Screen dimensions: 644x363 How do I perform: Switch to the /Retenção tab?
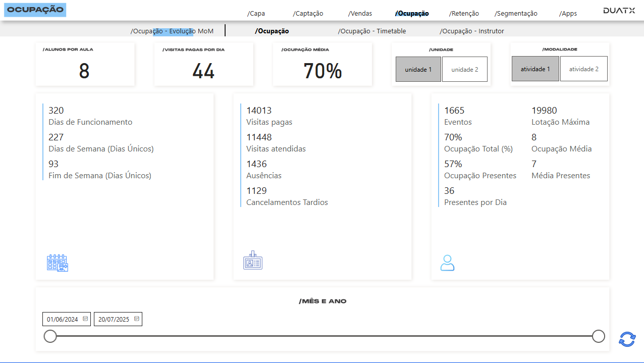coord(463,13)
